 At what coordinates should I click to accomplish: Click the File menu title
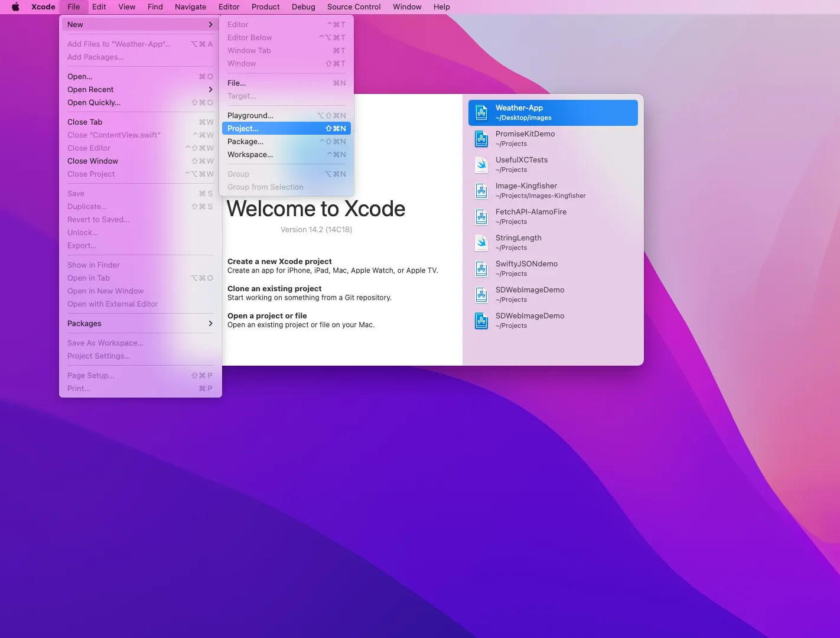pos(74,7)
